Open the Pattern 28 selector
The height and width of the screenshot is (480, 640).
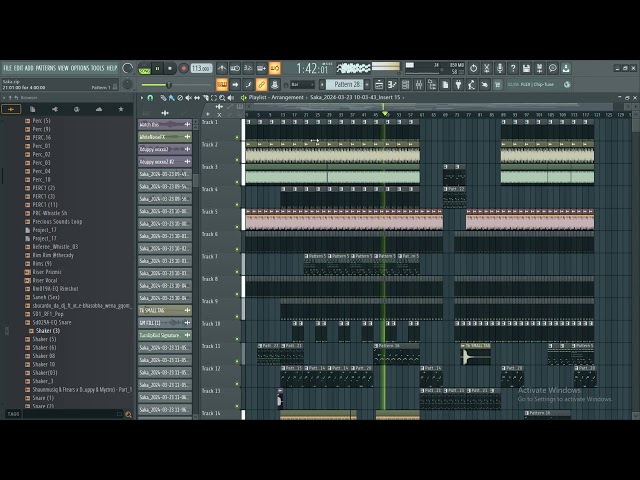(344, 84)
